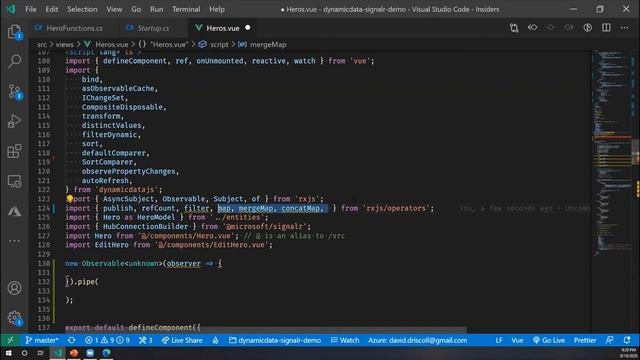Viewport: 640px width, 360px height.
Task: Click the lightbulb quick fix icon
Action: pyautogui.click(x=70, y=199)
